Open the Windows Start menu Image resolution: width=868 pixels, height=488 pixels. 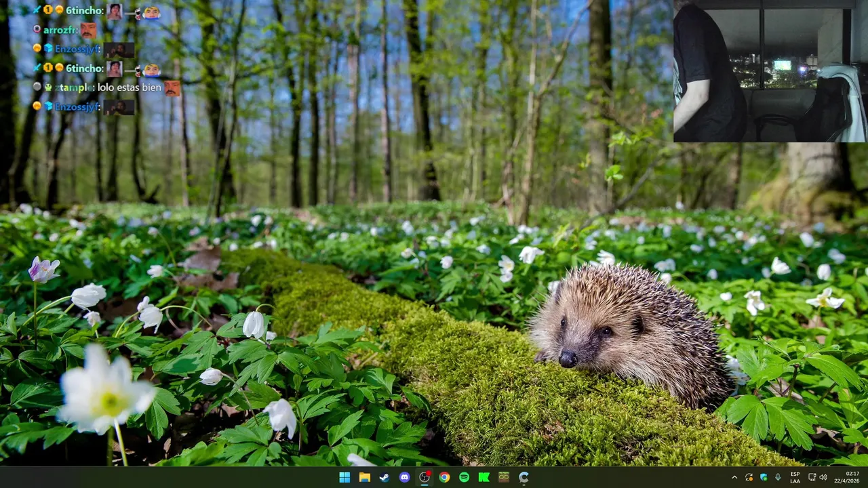click(344, 477)
